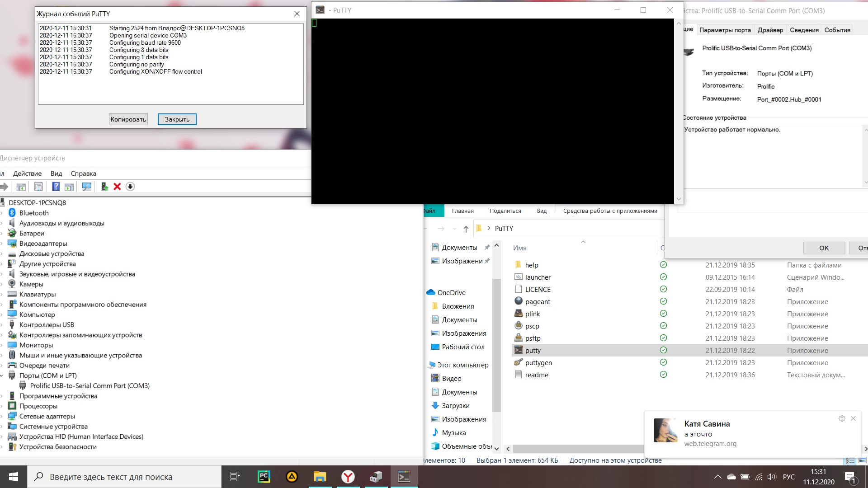Select the puttygen file in the list
868x488 pixels.
538,362
